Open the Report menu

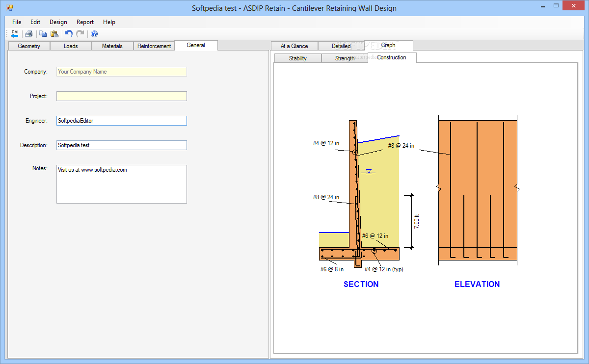pos(85,22)
